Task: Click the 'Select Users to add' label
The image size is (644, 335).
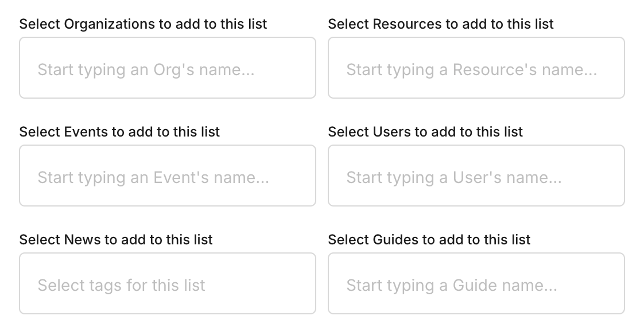Action: [425, 132]
